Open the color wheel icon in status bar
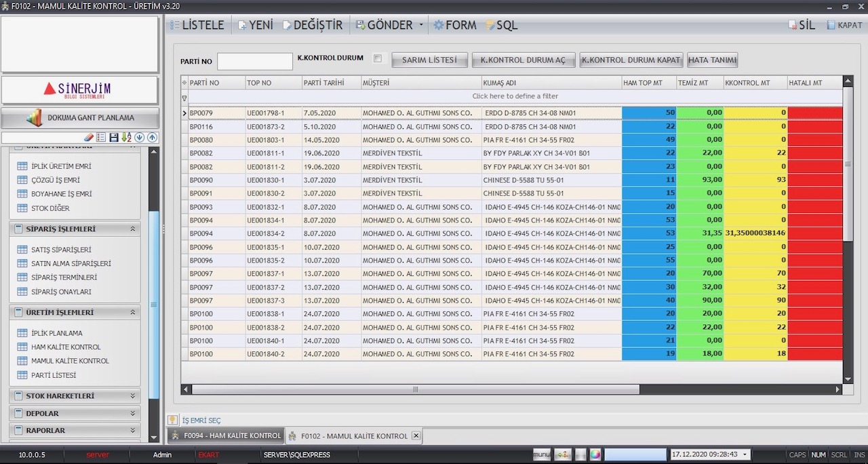The height and width of the screenshot is (464, 868). [x=595, y=455]
